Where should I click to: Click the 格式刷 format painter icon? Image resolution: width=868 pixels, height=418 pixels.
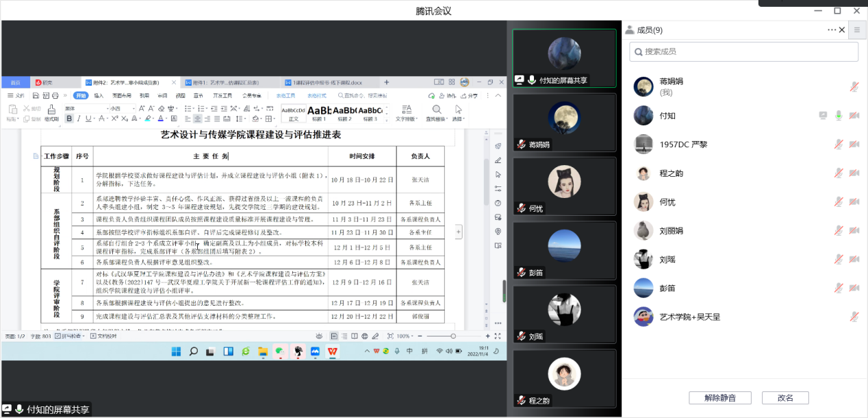click(x=51, y=113)
